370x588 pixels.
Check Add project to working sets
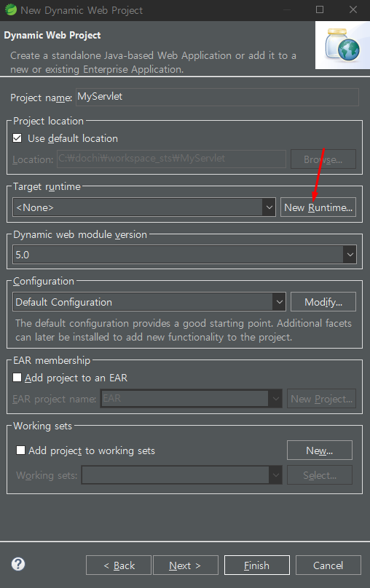pos(20,450)
